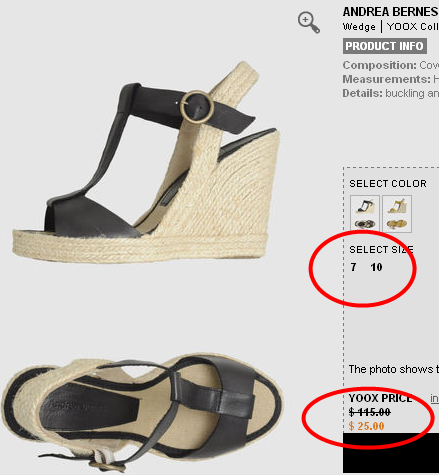Click the side-view wedge sandal photo

(x=146, y=162)
